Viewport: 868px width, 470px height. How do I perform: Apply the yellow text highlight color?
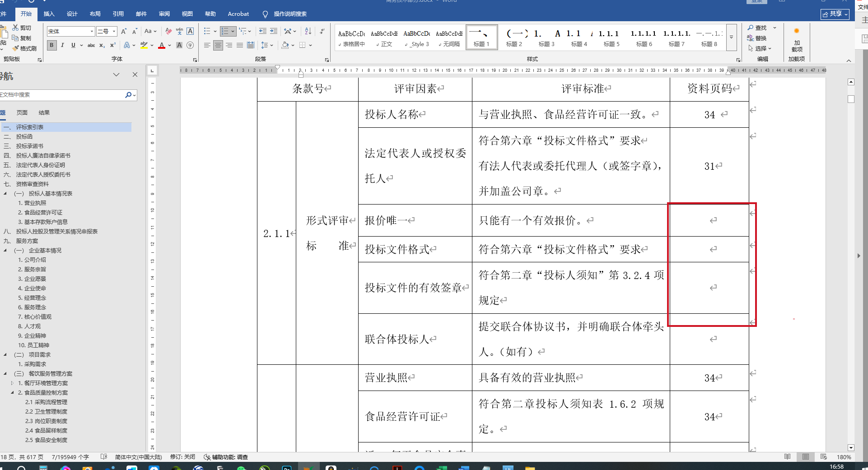(144, 45)
